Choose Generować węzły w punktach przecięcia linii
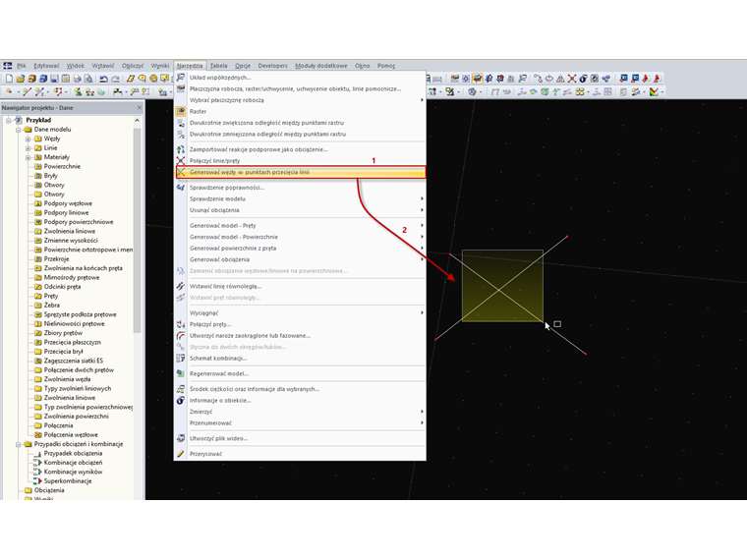747x560 pixels. pos(301,172)
